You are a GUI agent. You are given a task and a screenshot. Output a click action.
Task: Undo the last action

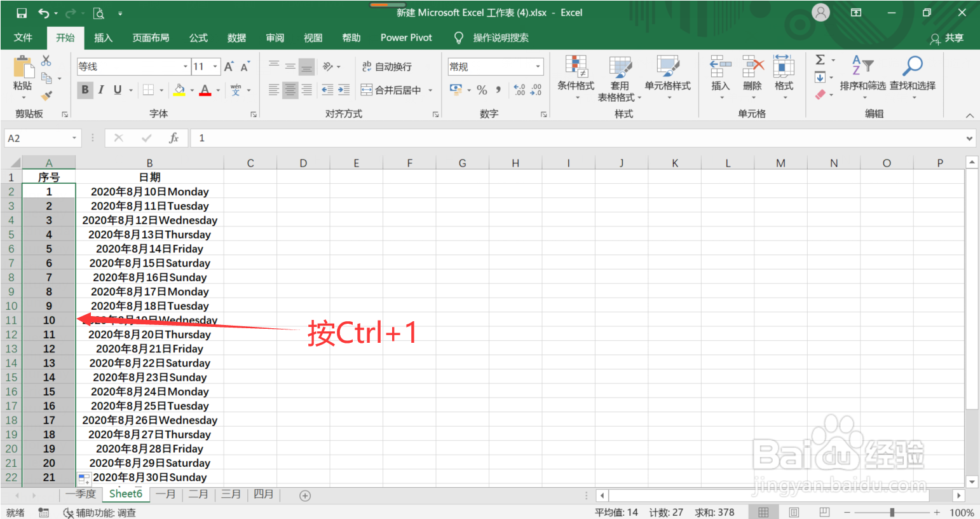coord(43,13)
